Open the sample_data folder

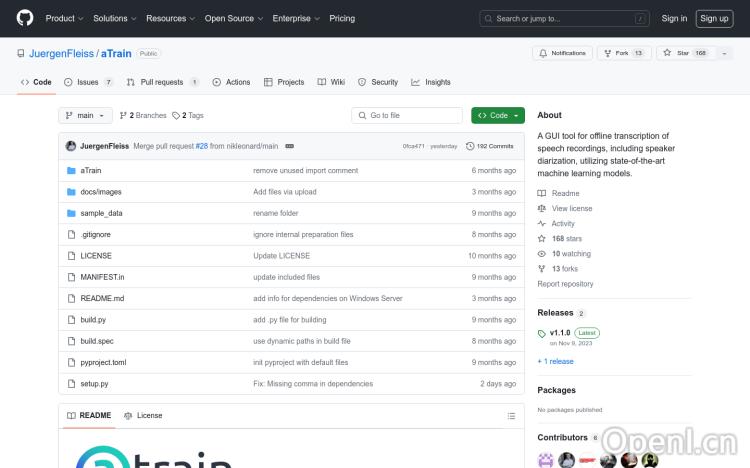click(101, 213)
